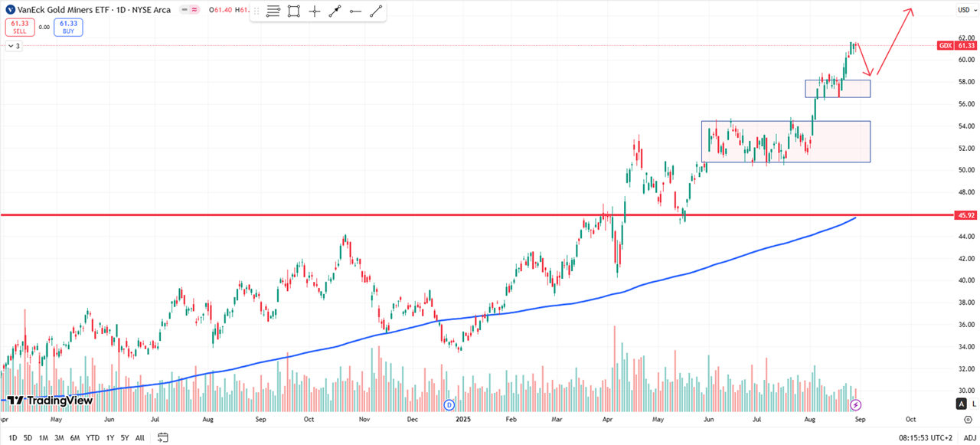Set time range to YTD
Image resolution: width=980 pixels, height=445 pixels.
93,438
